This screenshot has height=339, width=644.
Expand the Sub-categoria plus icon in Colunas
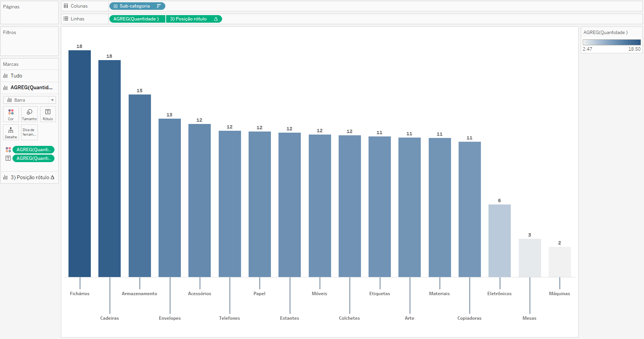[115, 6]
